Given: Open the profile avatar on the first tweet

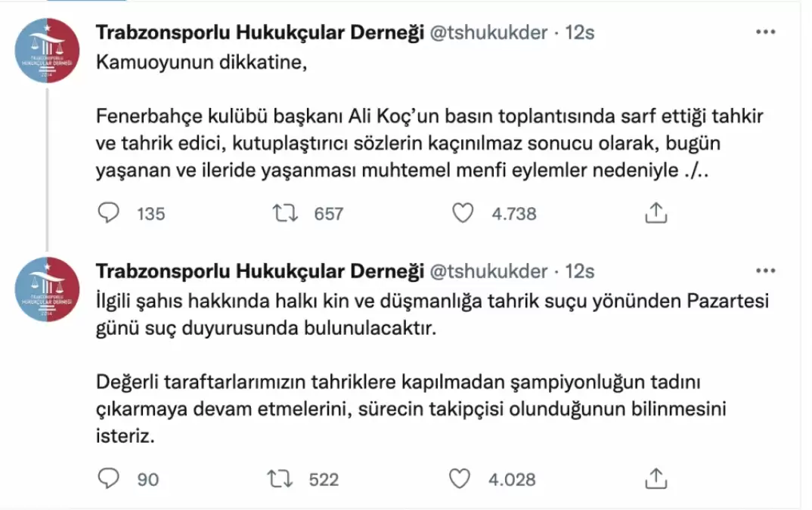Looking at the screenshot, I should pos(47,51).
